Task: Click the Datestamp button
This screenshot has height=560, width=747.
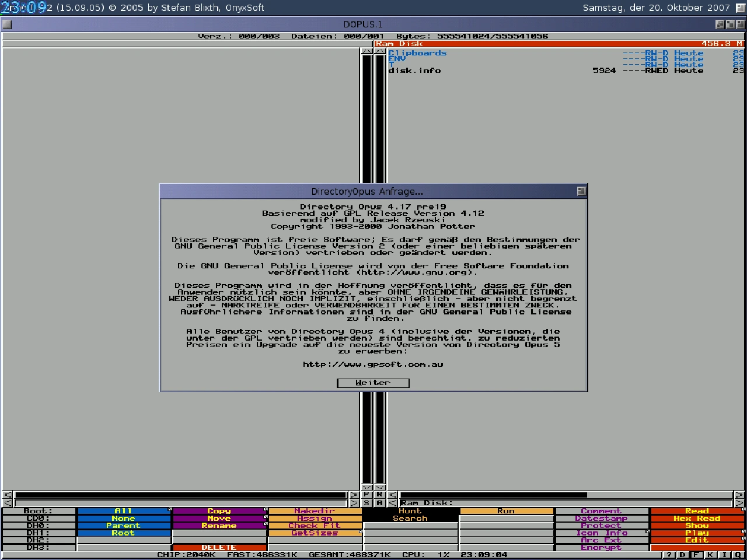Action: tap(602, 518)
